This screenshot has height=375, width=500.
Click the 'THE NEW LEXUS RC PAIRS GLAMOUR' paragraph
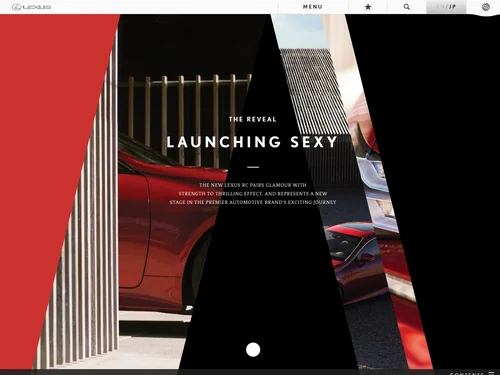pos(253,193)
